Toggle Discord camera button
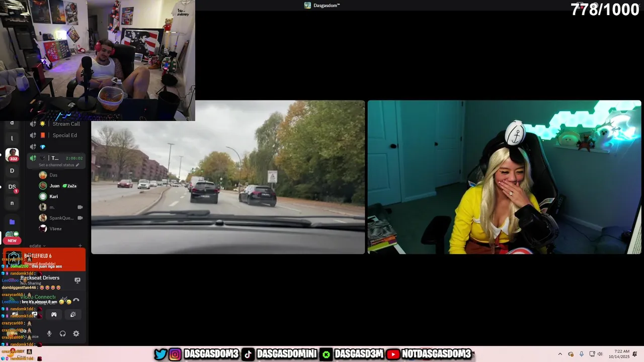Screen dimensions: 644x362 (x=15, y=315)
